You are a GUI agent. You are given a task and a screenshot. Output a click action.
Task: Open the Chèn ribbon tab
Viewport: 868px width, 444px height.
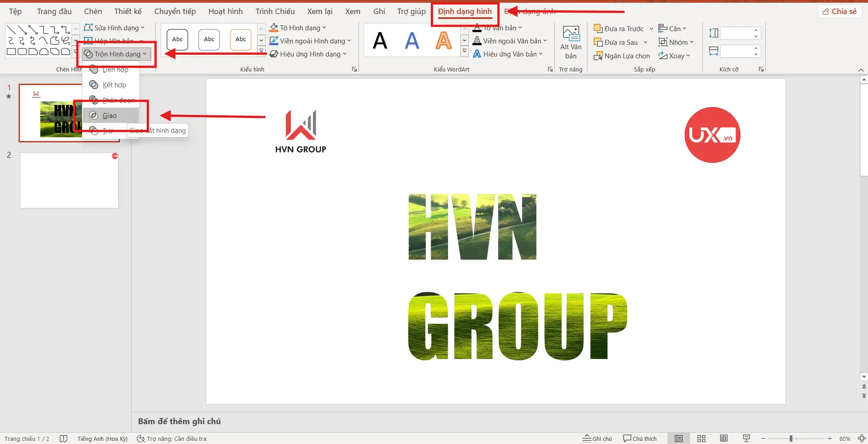[93, 11]
